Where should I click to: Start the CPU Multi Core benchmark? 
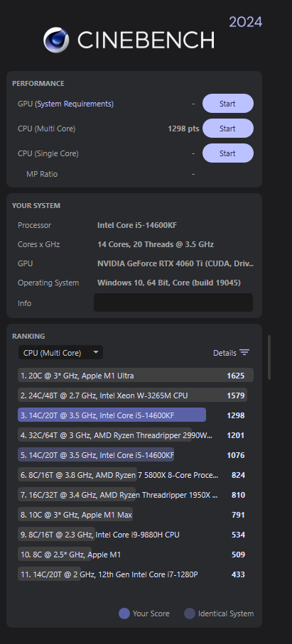coord(228,129)
